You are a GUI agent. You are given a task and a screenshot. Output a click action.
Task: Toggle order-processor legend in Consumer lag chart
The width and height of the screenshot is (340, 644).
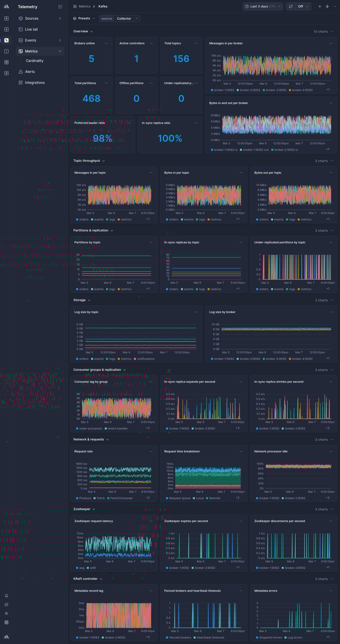(89, 429)
